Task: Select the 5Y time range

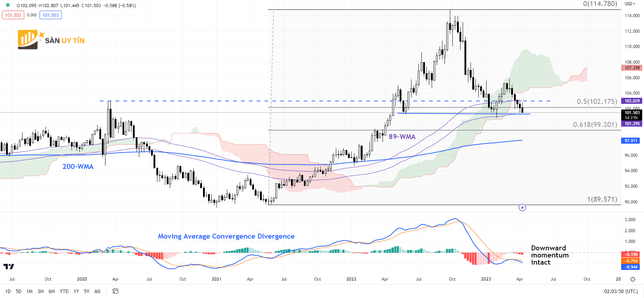Action: click(x=87, y=291)
